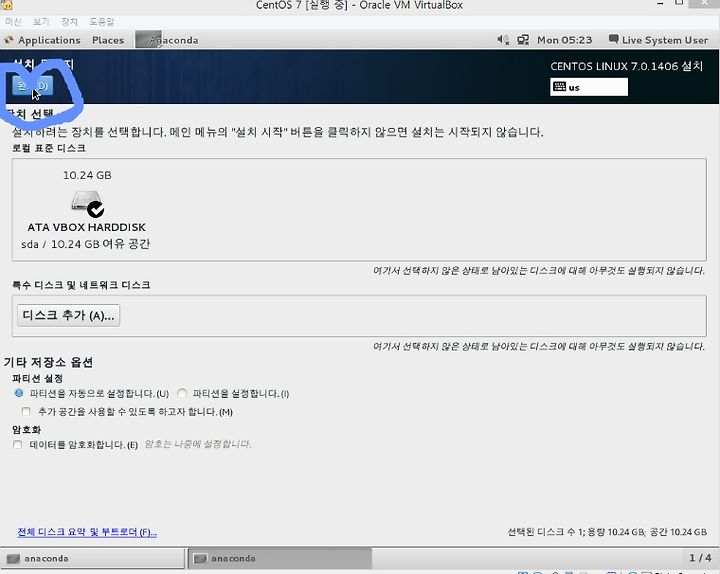This screenshot has width=720, height=574.
Task: Enable make additional space available checkbox (M)
Action: (26, 411)
